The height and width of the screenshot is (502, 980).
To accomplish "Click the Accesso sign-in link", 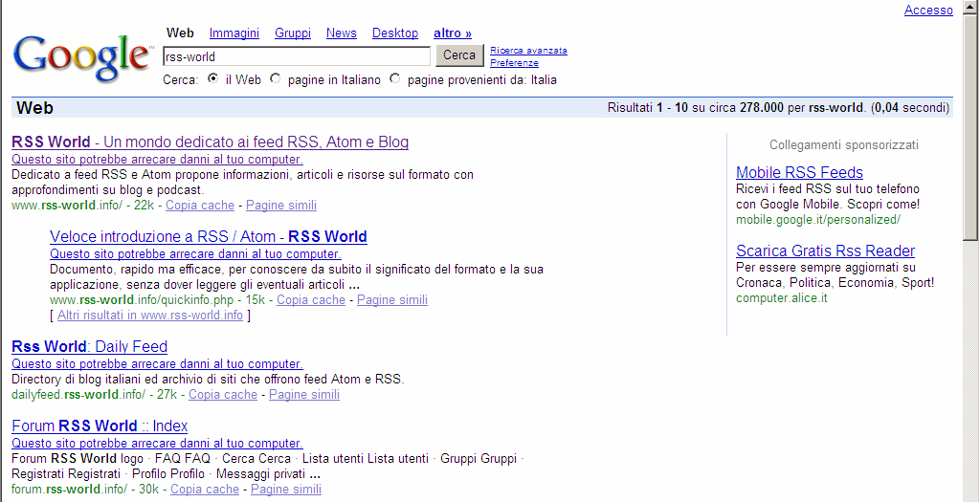I will point(928,10).
